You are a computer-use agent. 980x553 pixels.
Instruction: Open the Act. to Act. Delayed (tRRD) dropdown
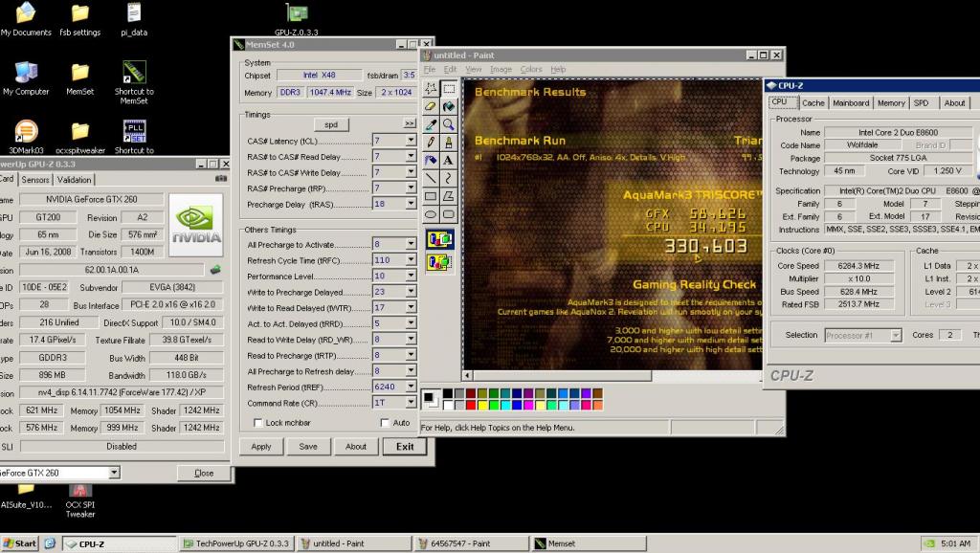(411, 323)
